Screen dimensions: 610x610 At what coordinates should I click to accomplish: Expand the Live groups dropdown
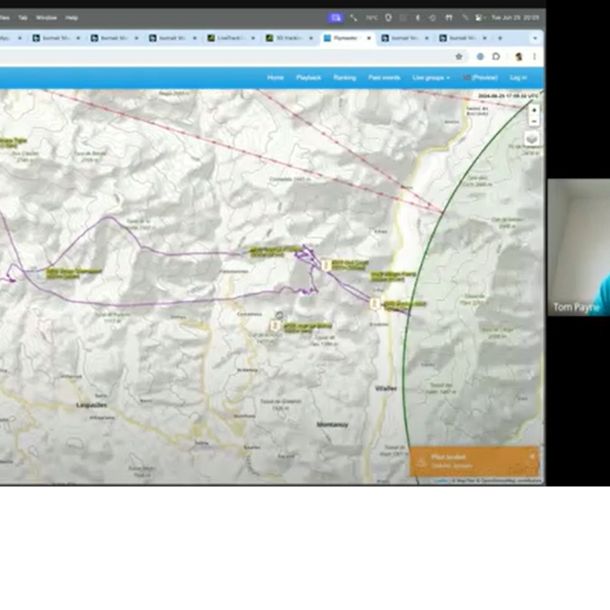[431, 77]
